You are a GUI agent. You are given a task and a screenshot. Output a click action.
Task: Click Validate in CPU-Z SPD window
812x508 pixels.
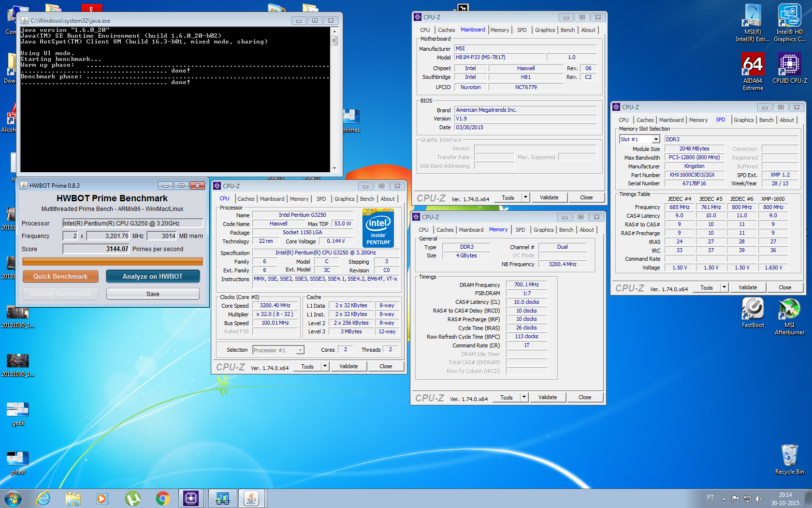pyautogui.click(x=748, y=287)
